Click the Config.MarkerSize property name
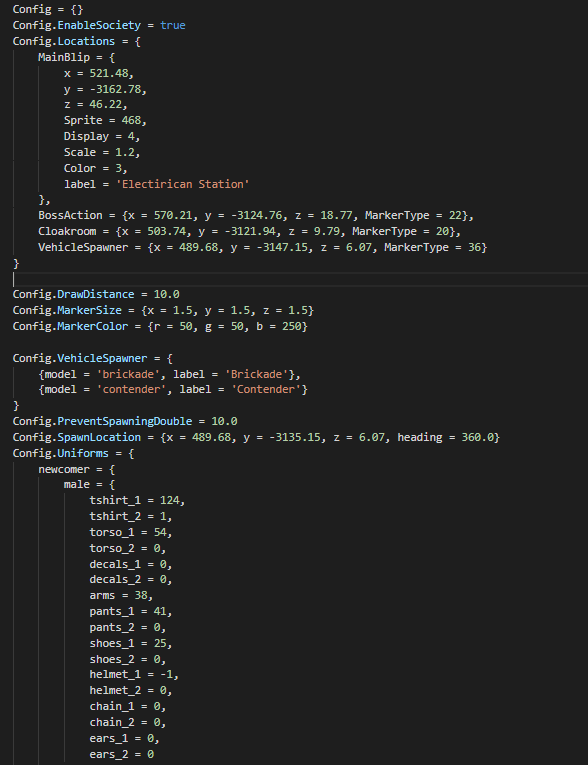Screen dimensions: 588x765 click(67, 310)
